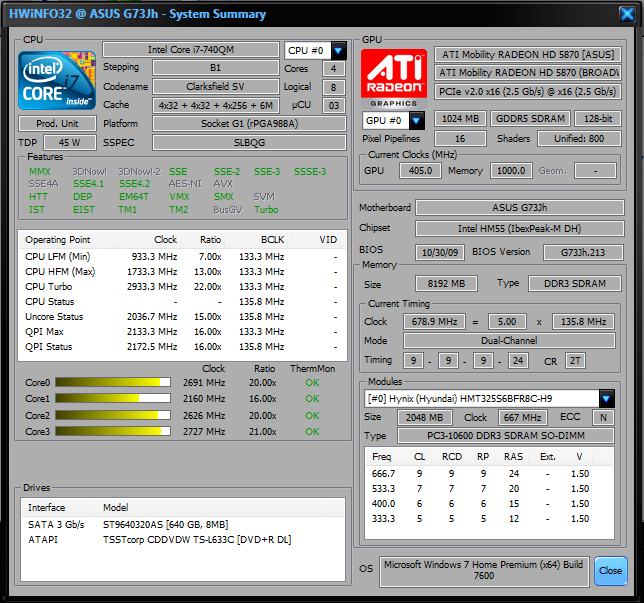Click the memory clock 1000.0 field
This screenshot has height=603, width=644.
pyautogui.click(x=511, y=170)
